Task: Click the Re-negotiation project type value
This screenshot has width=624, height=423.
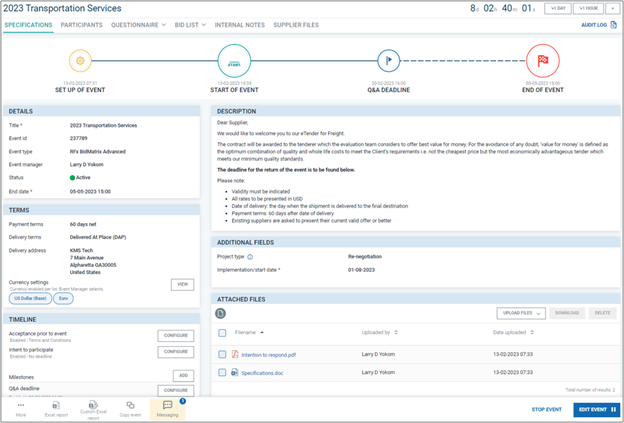Action: (x=365, y=257)
